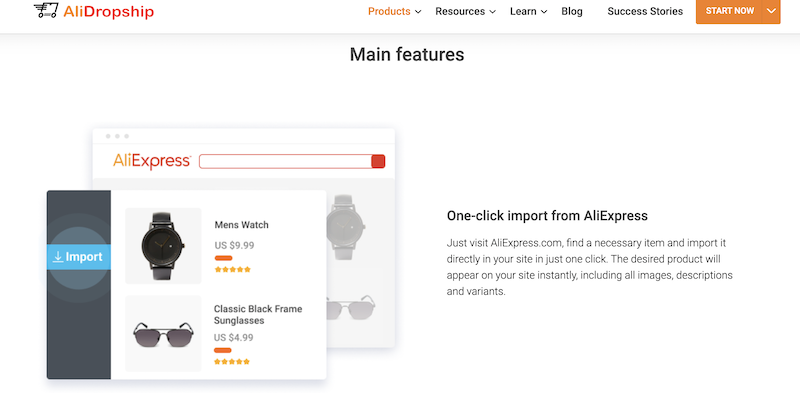Image resolution: width=800 pixels, height=393 pixels.
Task: Click the red AliExpress search button
Action: [x=378, y=161]
